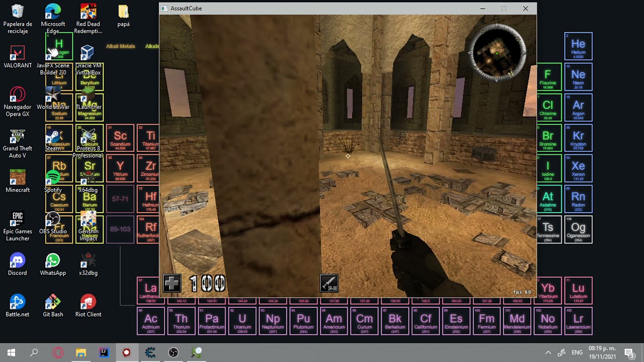Open the Papelera de reciclaje desktop icon
Image resolution: width=644 pixels, height=362 pixels.
18,19
